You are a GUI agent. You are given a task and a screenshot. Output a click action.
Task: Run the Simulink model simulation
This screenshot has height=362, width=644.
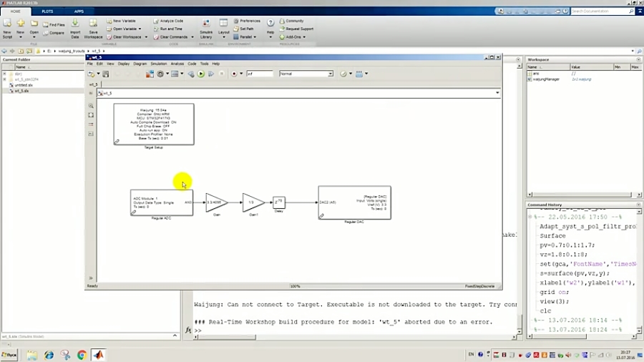pos(201,74)
